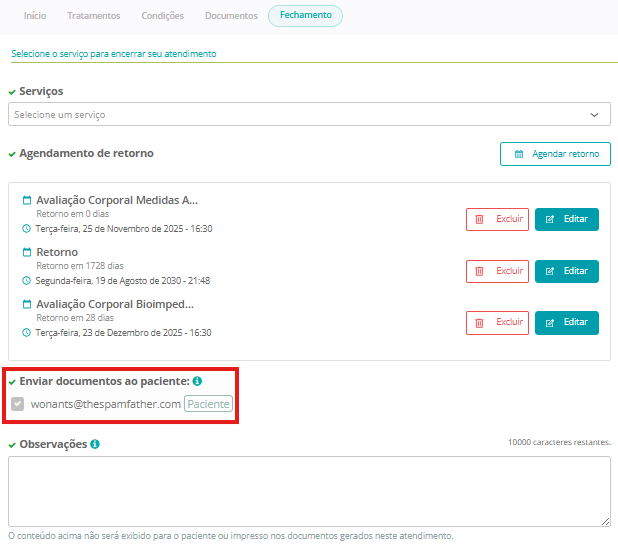Toggle checkbox for wonants@thespamfather.com email
The width and height of the screenshot is (618, 552).
17,404
